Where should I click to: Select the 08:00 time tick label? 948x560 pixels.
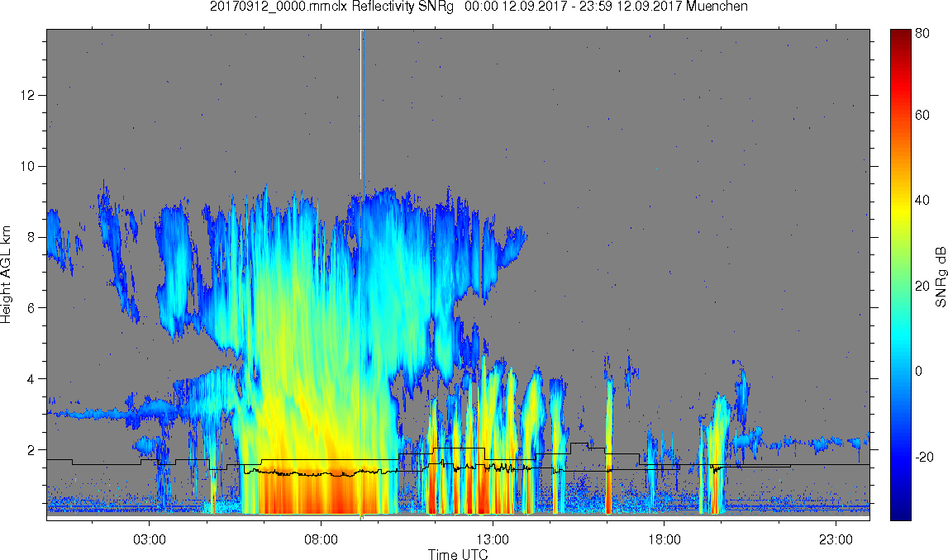[x=321, y=539]
